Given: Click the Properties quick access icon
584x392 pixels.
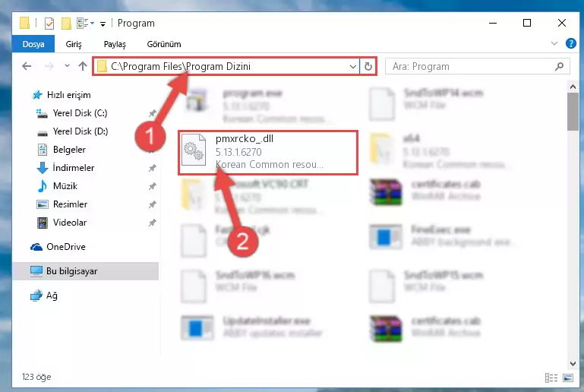Looking at the screenshot, I should tap(49, 23).
